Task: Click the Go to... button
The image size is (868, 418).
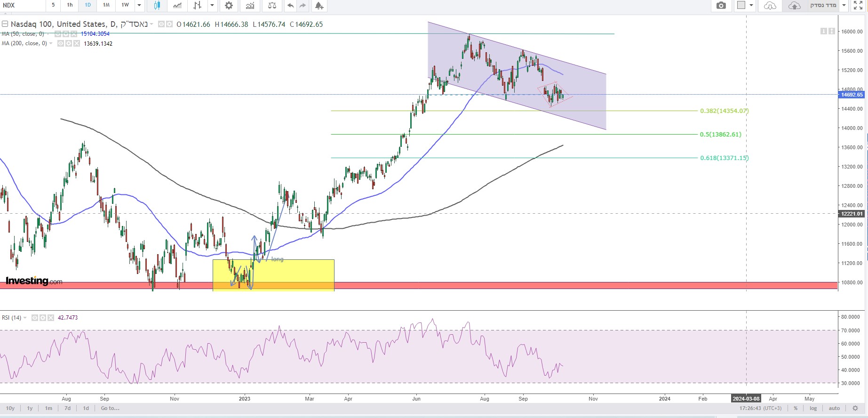Action: [x=110, y=408]
